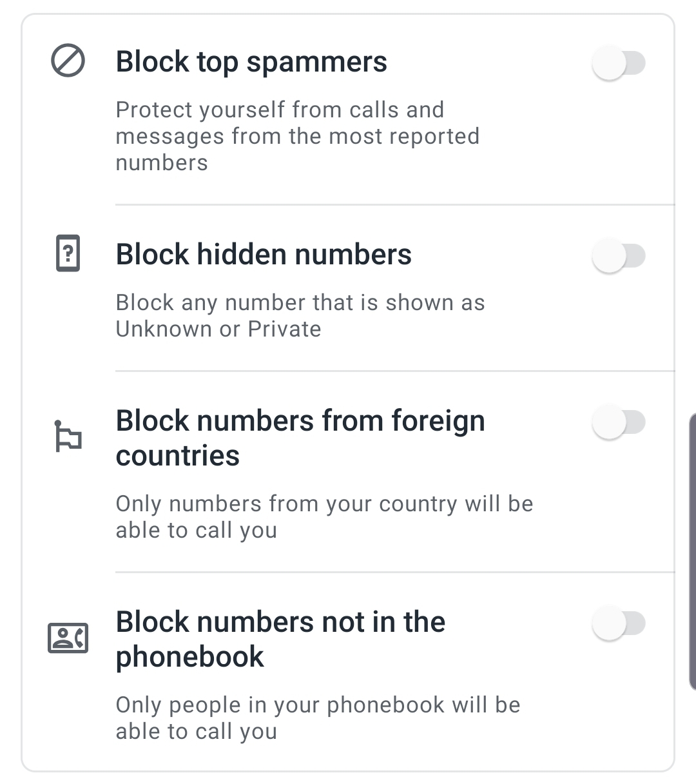696x784 pixels.
Task: Click the Block top spammers title text
Action: point(251,61)
